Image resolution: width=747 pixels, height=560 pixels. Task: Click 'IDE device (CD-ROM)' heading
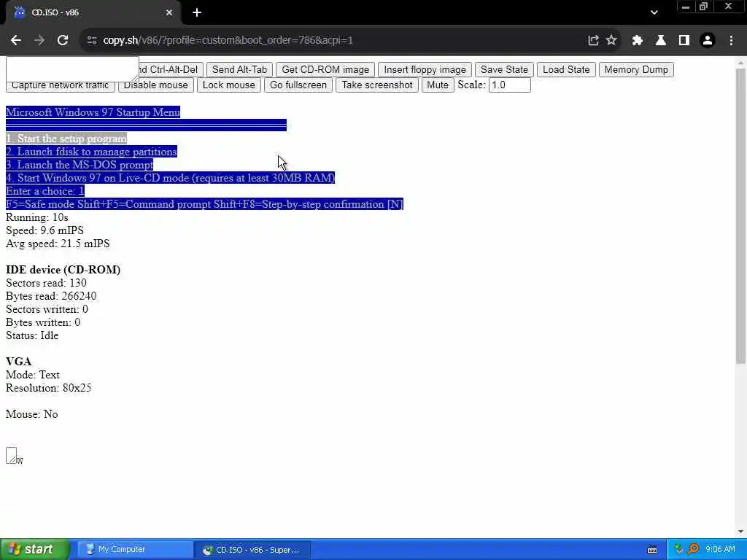tap(63, 270)
